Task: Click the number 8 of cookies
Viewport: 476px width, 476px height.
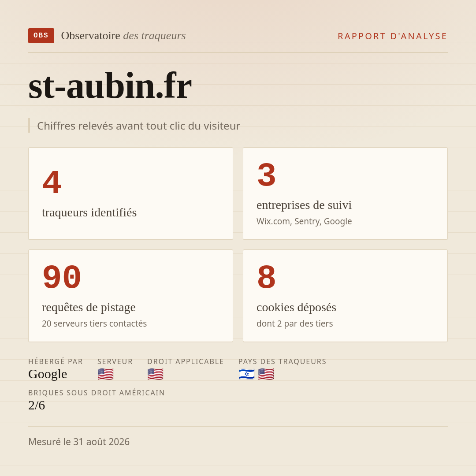Action: click(267, 277)
